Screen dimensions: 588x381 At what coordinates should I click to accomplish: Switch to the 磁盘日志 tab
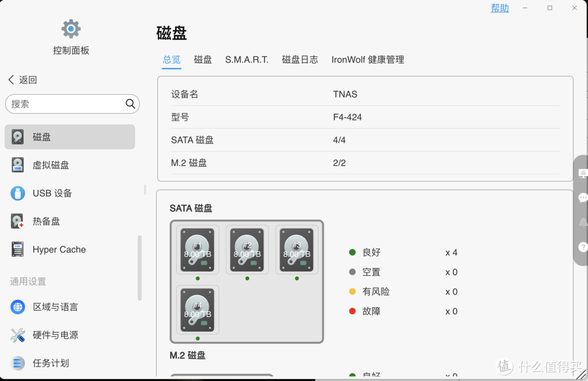[300, 60]
